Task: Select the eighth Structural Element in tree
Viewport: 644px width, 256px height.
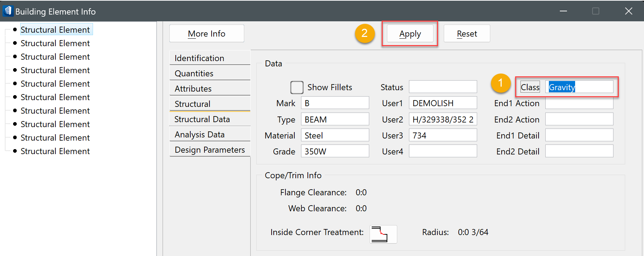Action: tap(55, 124)
